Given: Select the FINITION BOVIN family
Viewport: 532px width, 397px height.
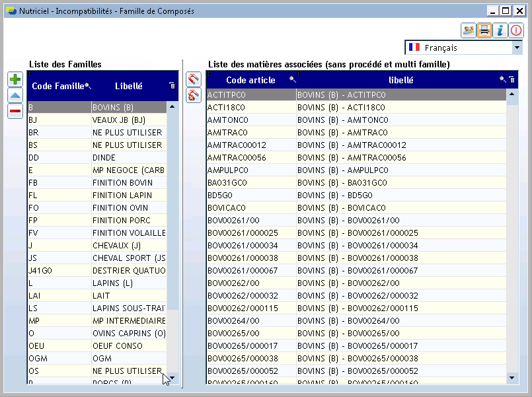Looking at the screenshot, I should [97, 183].
